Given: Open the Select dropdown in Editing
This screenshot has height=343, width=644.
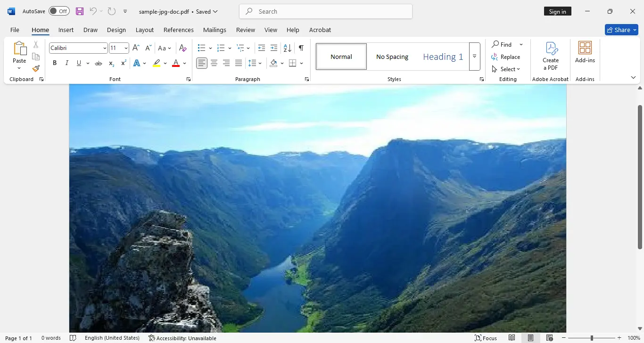Looking at the screenshot, I should pyautogui.click(x=506, y=69).
